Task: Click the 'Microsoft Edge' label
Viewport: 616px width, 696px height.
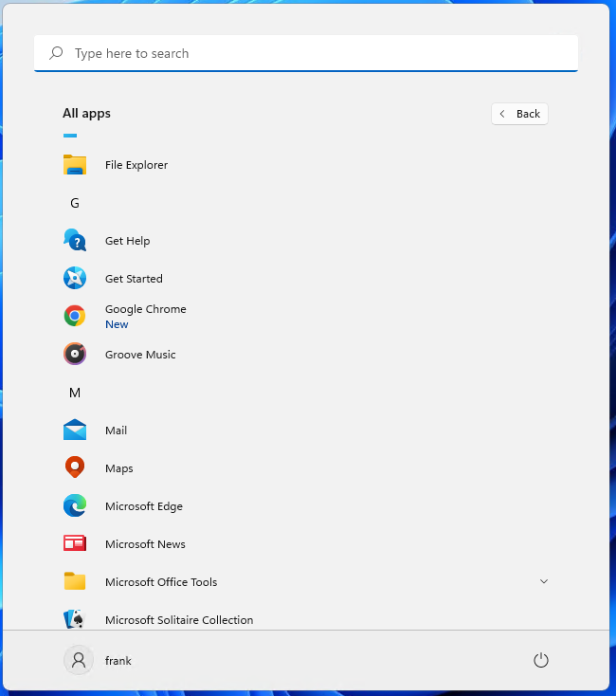Action: point(144,506)
